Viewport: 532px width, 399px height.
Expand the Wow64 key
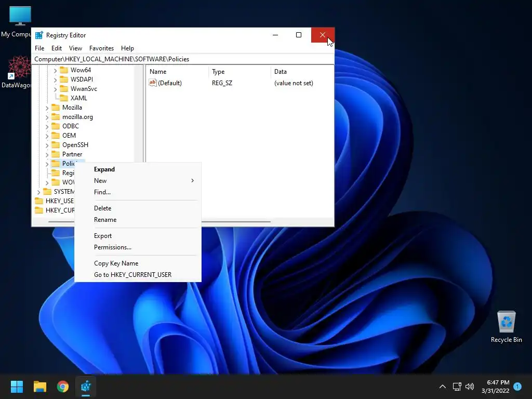[55, 71]
